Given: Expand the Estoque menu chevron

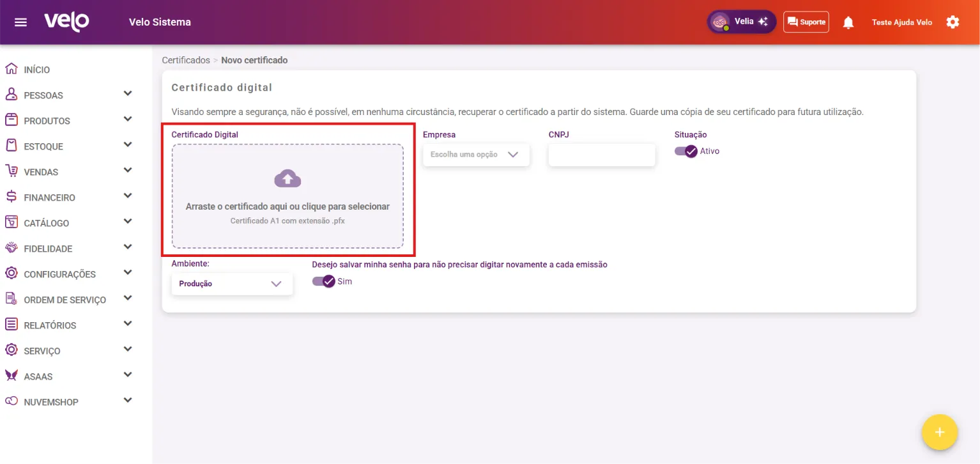Looking at the screenshot, I should click(128, 145).
